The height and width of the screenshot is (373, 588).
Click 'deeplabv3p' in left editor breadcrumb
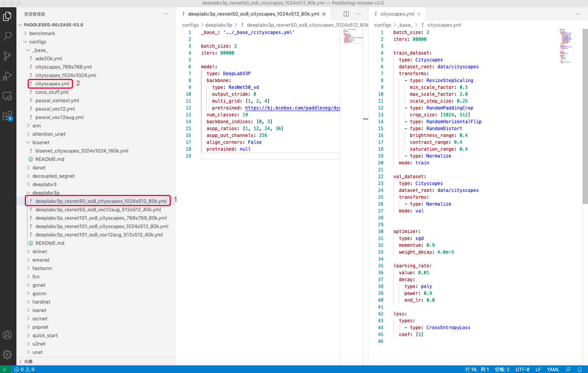219,25
